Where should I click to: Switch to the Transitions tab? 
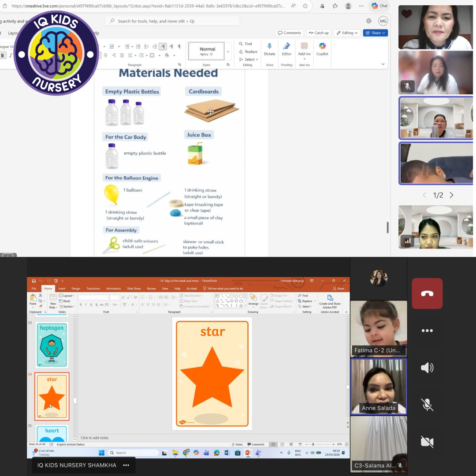coord(93,289)
